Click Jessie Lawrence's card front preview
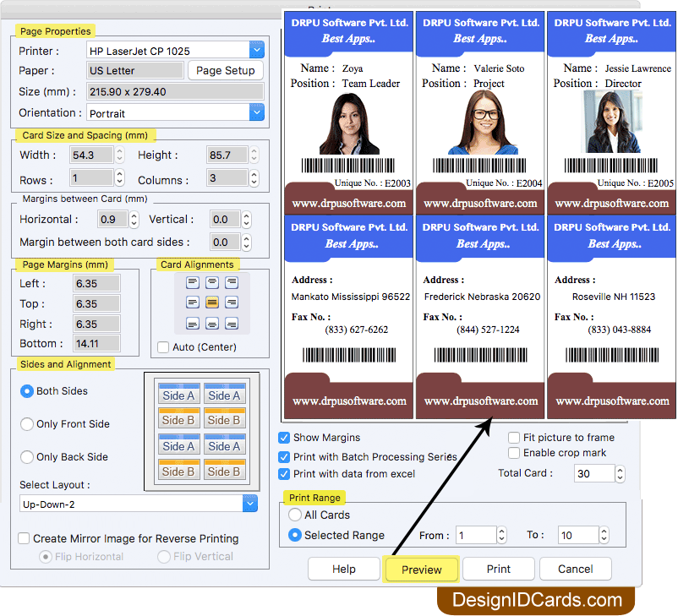This screenshot has width=678, height=616. pos(611,113)
